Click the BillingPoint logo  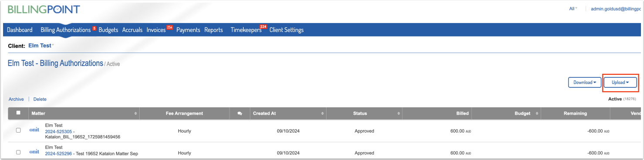[44, 10]
